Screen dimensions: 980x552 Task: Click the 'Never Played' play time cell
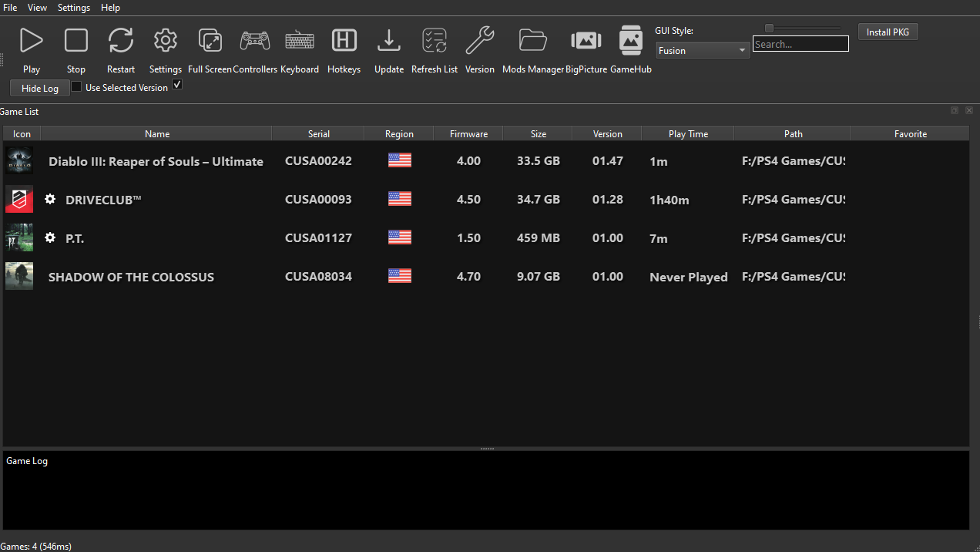[x=688, y=277]
